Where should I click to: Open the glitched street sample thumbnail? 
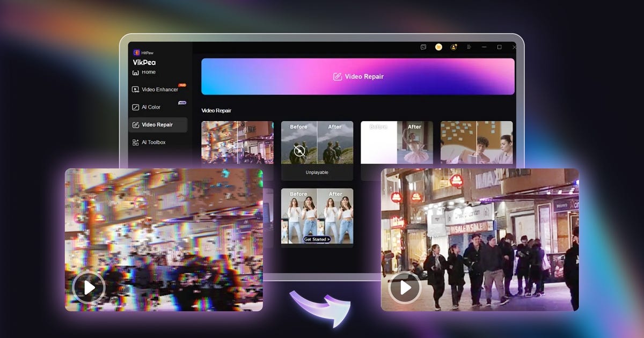click(237, 143)
